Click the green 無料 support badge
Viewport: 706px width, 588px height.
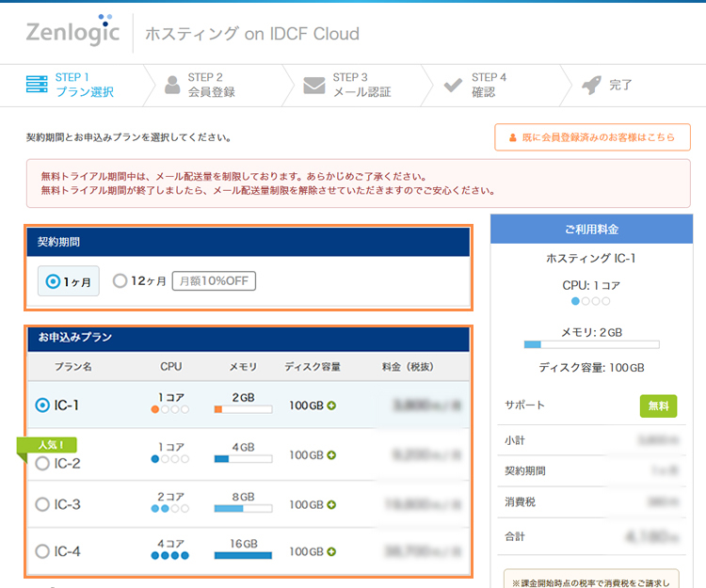(x=658, y=405)
